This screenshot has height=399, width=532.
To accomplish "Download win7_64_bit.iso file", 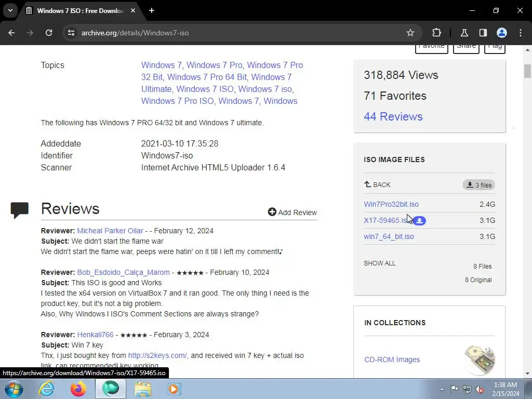I will (389, 236).
